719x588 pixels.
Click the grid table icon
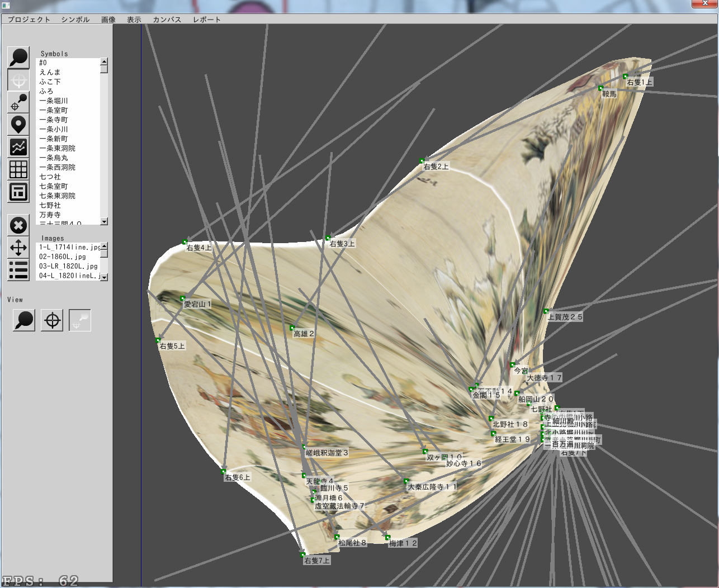tap(18, 169)
